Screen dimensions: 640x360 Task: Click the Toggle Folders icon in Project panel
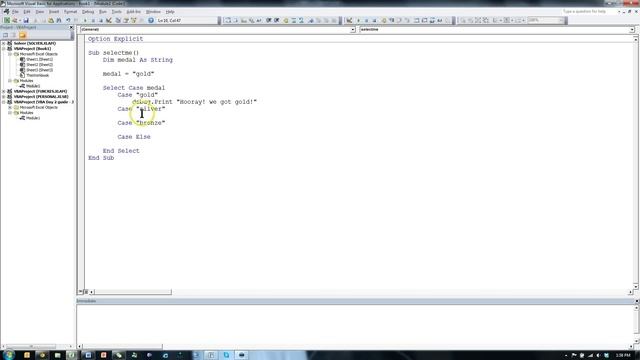pyautogui.click(x=22, y=35)
